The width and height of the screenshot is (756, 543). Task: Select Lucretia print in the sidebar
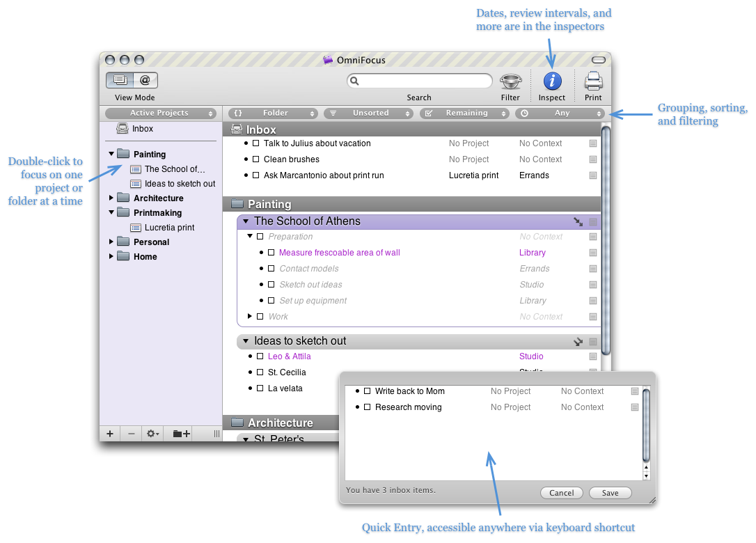169,228
